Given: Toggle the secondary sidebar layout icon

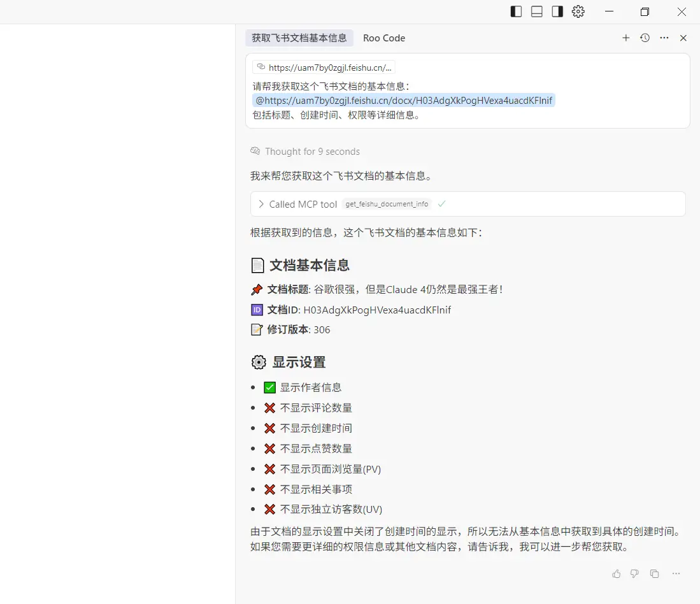Looking at the screenshot, I should [x=557, y=11].
